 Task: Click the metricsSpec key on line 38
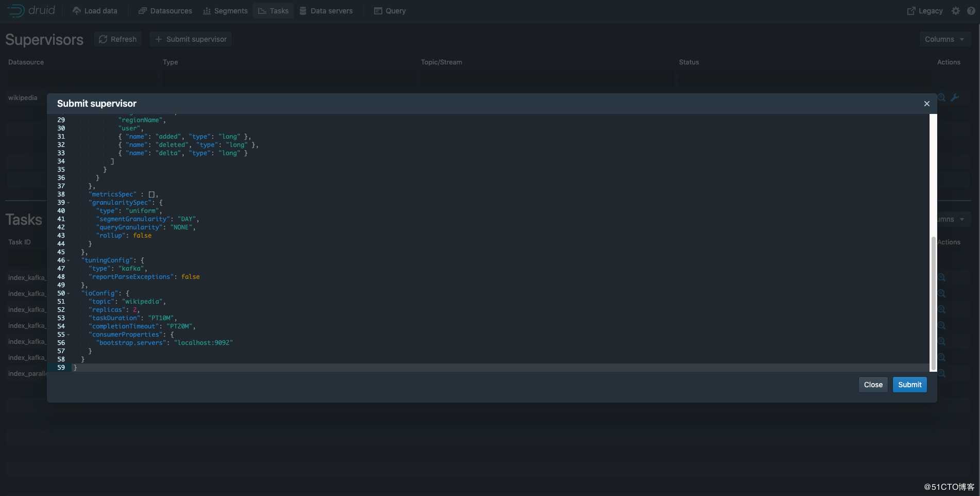pyautogui.click(x=113, y=194)
